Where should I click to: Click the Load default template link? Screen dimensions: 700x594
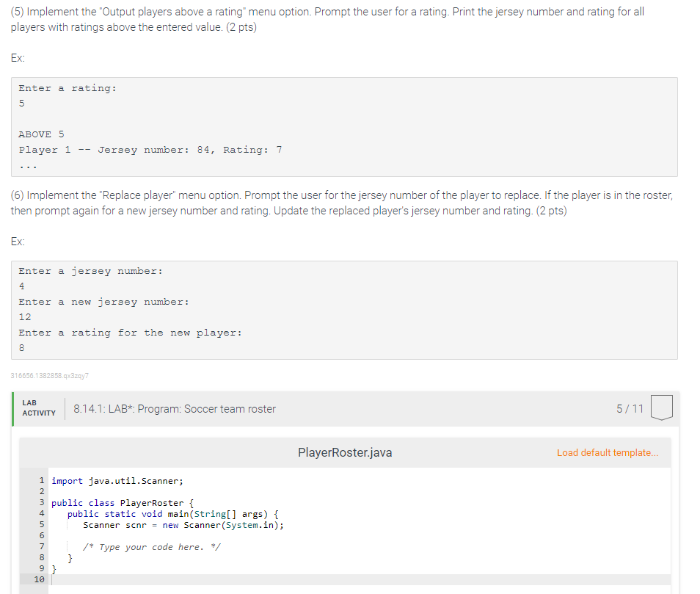pyautogui.click(x=608, y=453)
